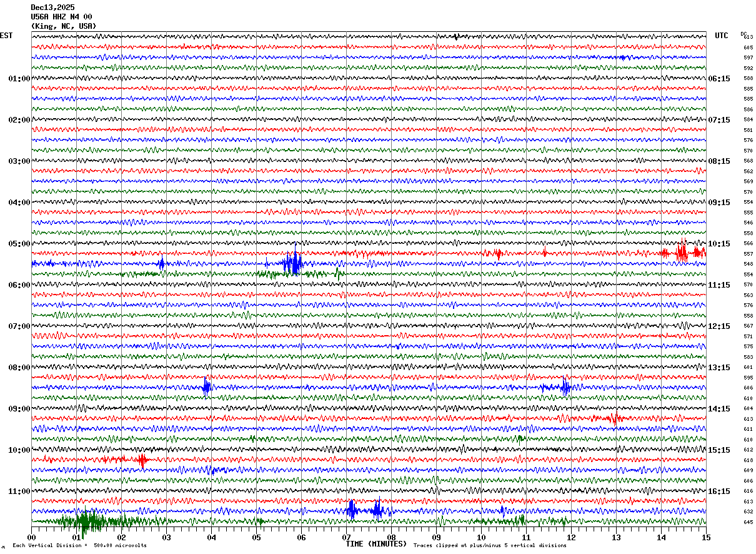Select the station label U56A HHZ N4 00
Image resolution: width=756 pixels, height=554 pixels.
61,17
